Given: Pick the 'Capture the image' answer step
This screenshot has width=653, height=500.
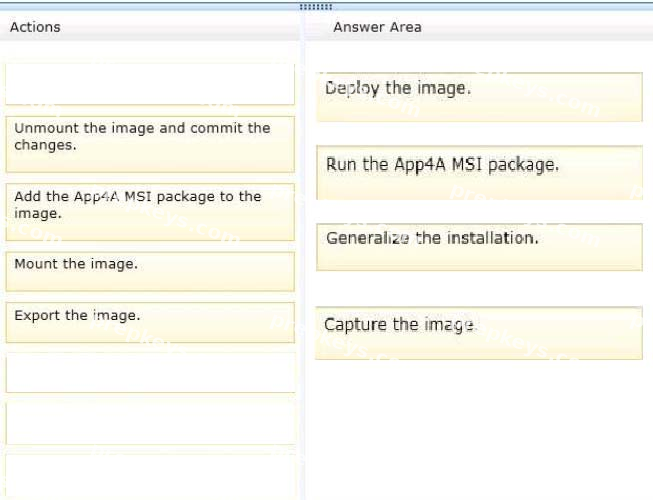Looking at the screenshot, I should point(479,333).
